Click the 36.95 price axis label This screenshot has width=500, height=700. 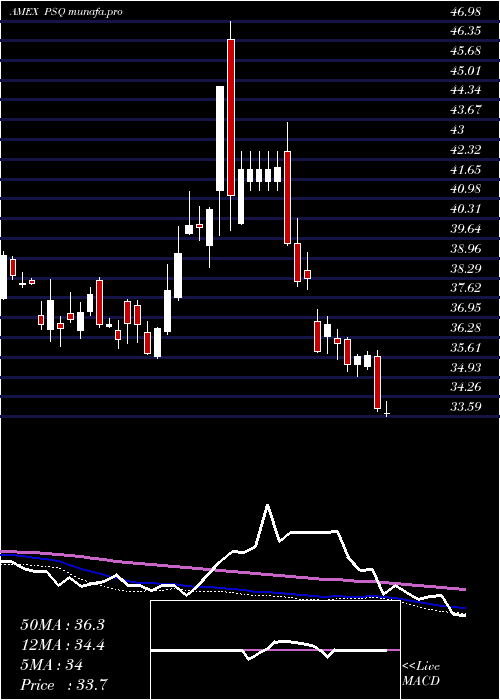466,308
